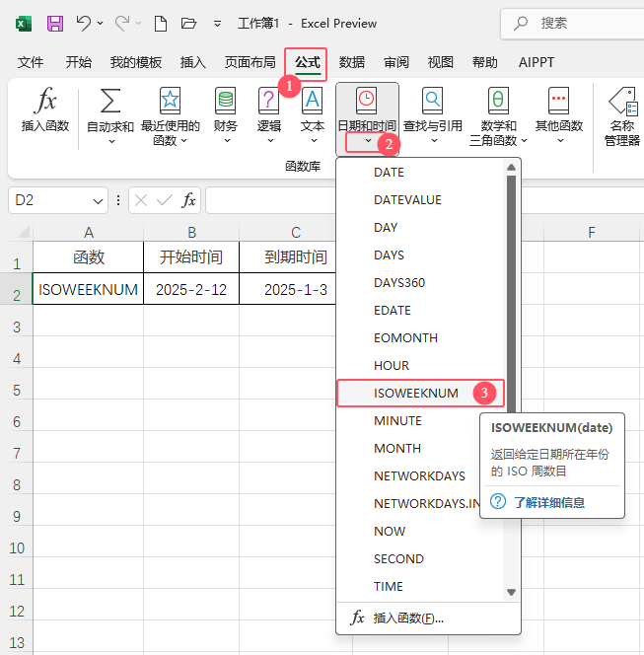Open the Name Box D2 dropdown arrow
This screenshot has height=655, width=644.
pyautogui.click(x=98, y=201)
